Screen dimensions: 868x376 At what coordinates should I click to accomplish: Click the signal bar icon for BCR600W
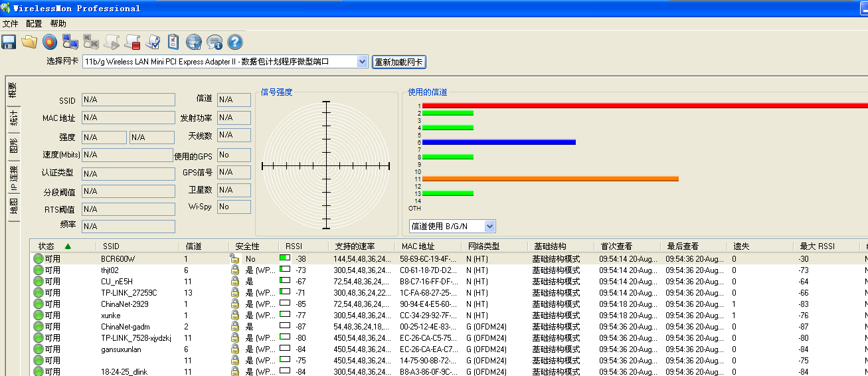click(x=285, y=258)
